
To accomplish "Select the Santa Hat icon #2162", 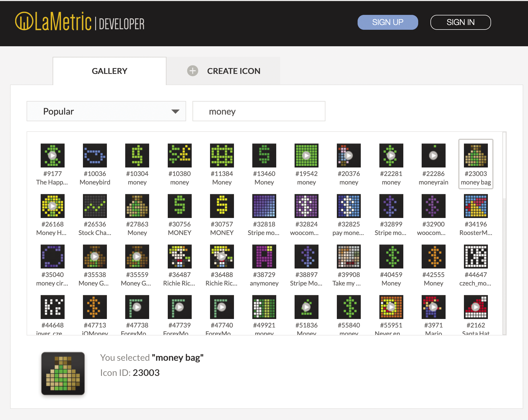I will coord(475,307).
